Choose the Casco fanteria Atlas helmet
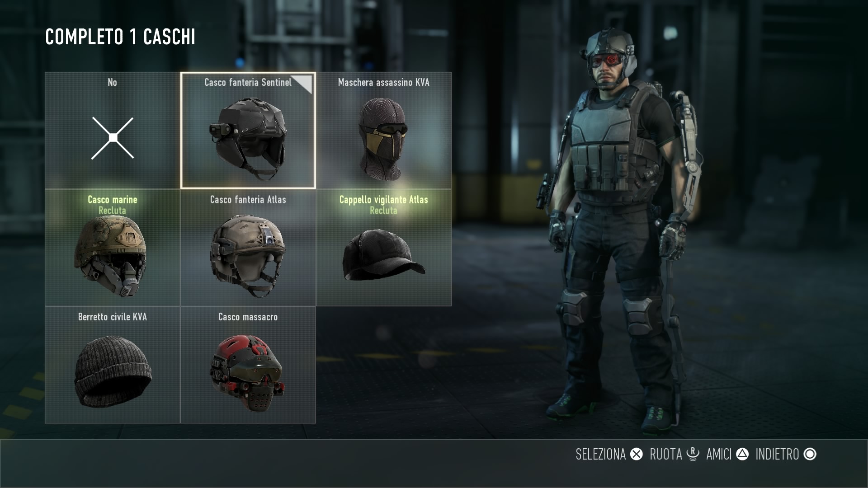 click(x=248, y=248)
